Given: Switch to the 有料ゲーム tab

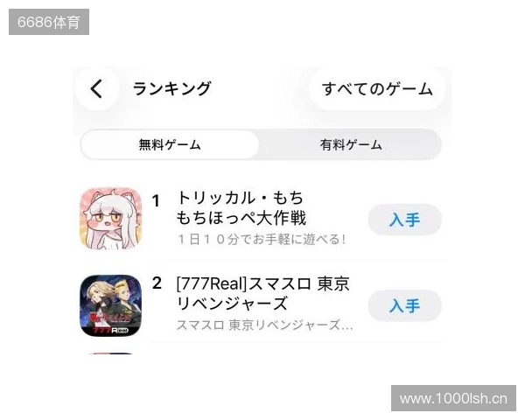Looking at the screenshot, I should [x=351, y=144].
